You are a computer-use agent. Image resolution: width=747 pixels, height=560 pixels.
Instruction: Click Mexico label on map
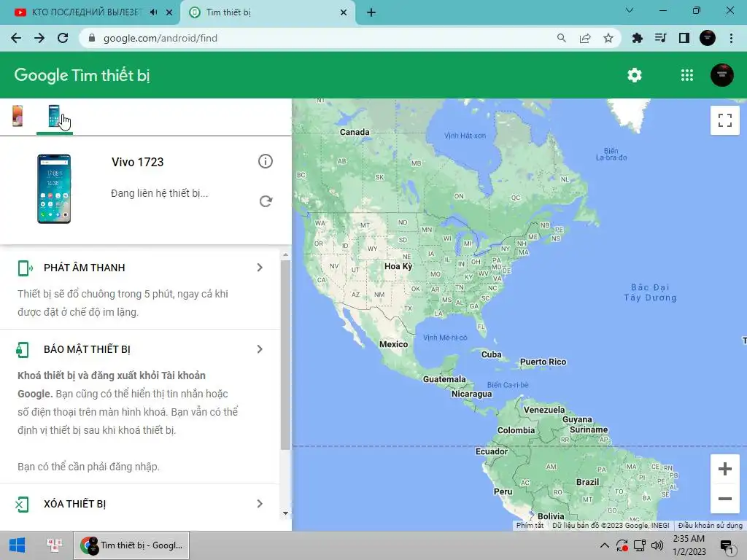[393, 344]
